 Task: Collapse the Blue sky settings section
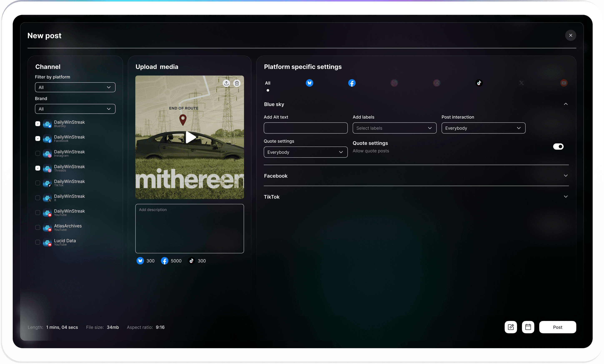pyautogui.click(x=565, y=104)
